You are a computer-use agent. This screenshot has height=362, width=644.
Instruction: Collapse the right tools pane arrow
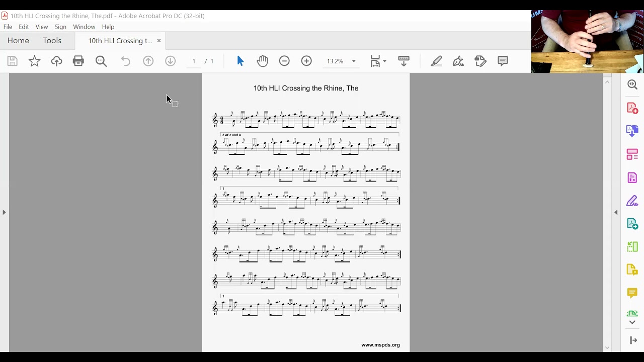click(616, 212)
